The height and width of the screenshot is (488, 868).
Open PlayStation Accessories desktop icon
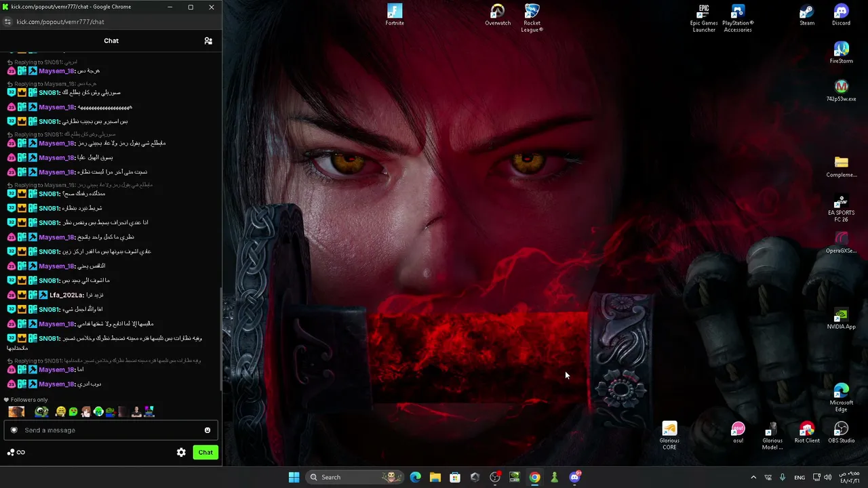[x=738, y=18]
